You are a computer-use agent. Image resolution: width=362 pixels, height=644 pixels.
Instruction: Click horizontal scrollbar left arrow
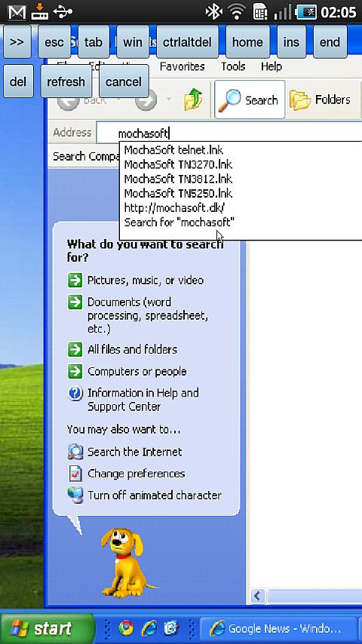point(258,595)
